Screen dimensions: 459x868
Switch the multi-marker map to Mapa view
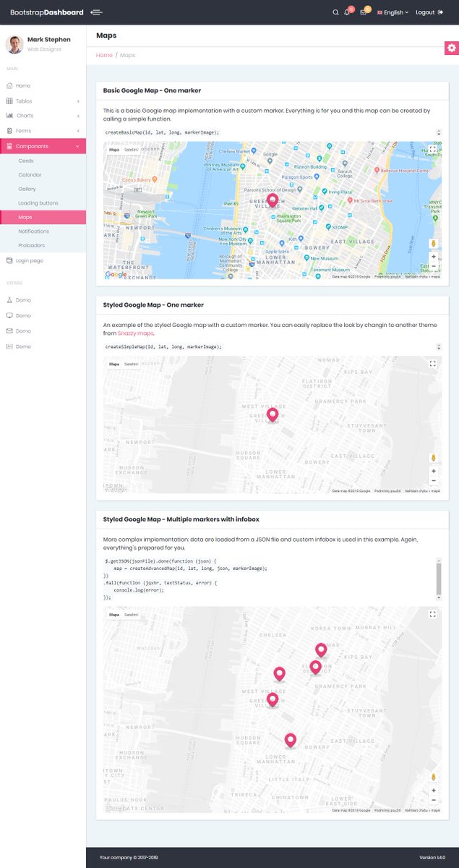pyautogui.click(x=114, y=614)
